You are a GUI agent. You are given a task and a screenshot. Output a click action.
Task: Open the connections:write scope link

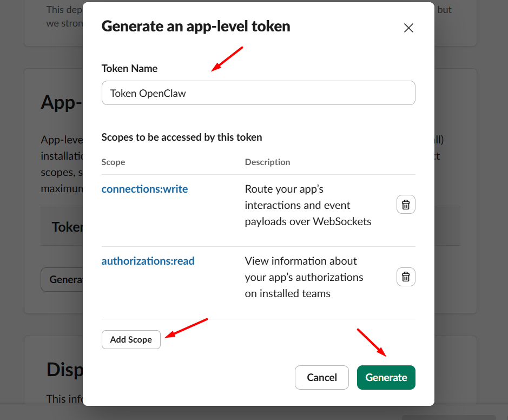144,189
